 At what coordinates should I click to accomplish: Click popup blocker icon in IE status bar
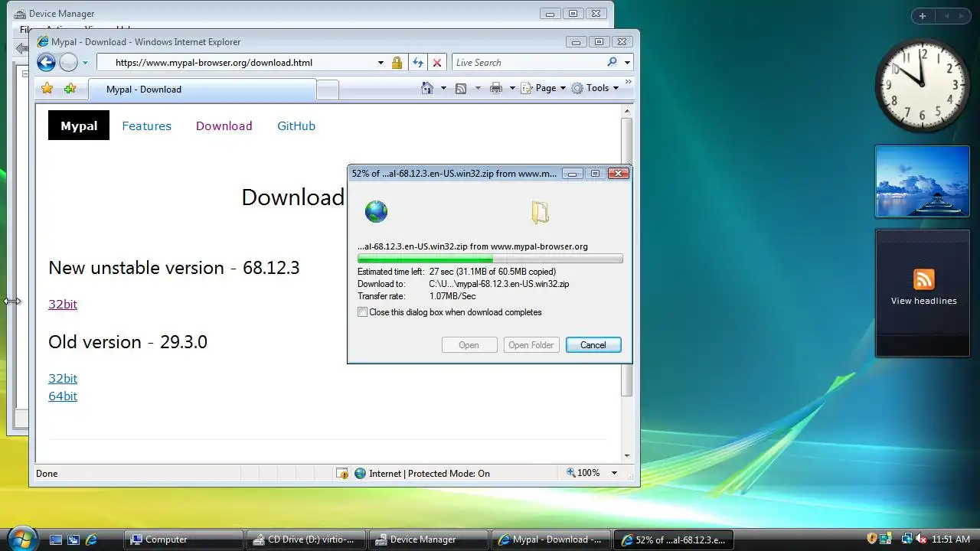click(x=342, y=473)
